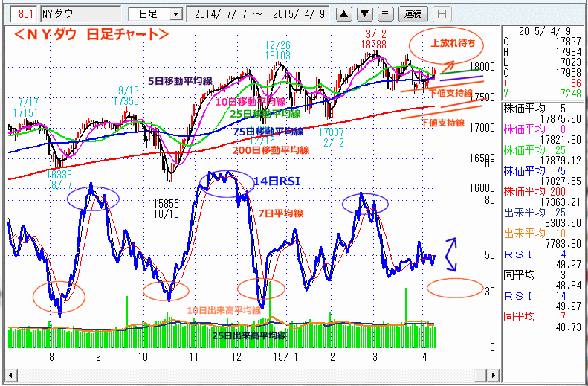Viewport: 588px width, 386px height.
Task: Click the right arrow of the horizontal scrollbar
Action: pos(494,374)
